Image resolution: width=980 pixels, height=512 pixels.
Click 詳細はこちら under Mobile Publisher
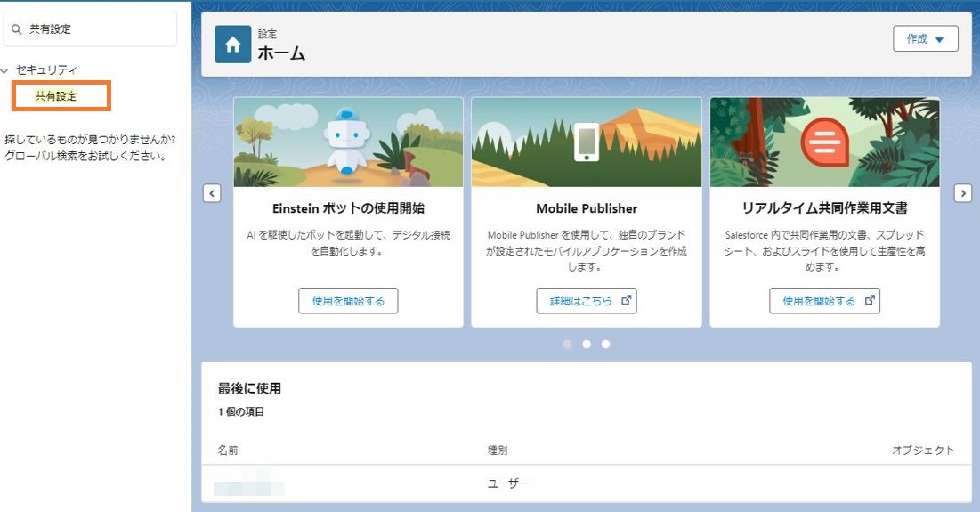click(x=587, y=301)
